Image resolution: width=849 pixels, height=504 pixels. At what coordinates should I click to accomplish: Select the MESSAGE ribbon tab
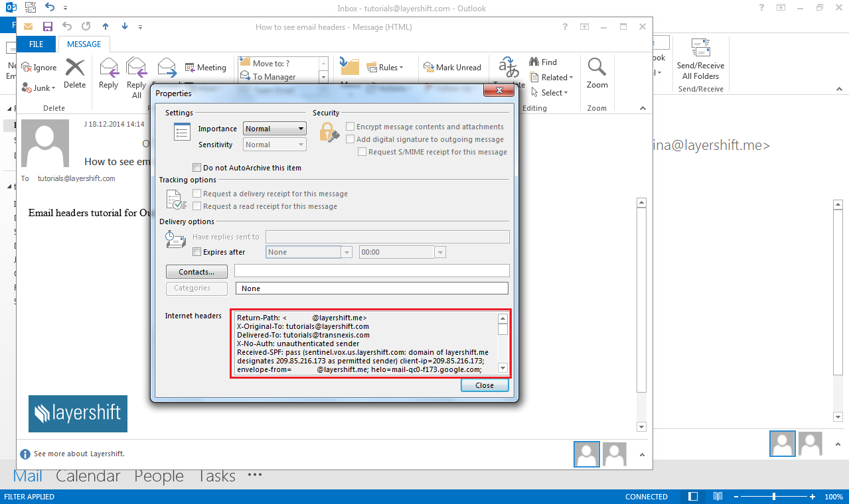coord(84,44)
